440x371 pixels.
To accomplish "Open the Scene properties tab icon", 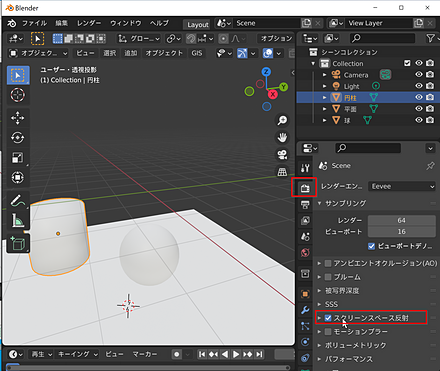I will click(x=305, y=237).
